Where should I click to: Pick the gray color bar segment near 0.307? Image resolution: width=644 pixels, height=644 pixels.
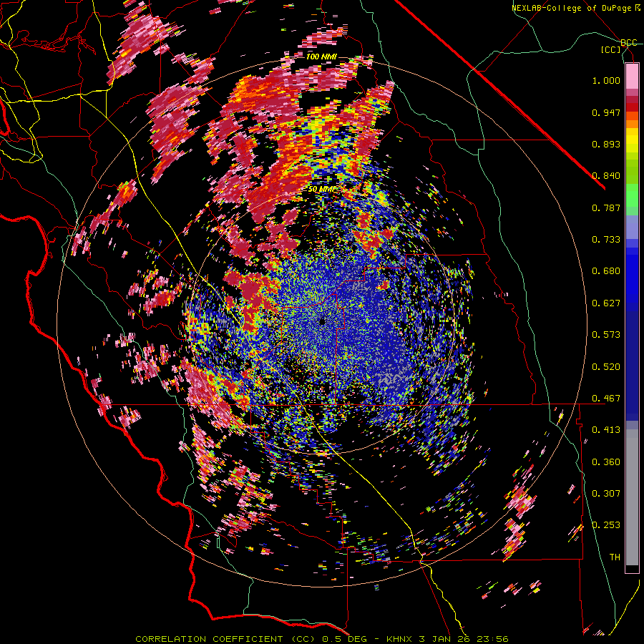pyautogui.click(x=632, y=497)
